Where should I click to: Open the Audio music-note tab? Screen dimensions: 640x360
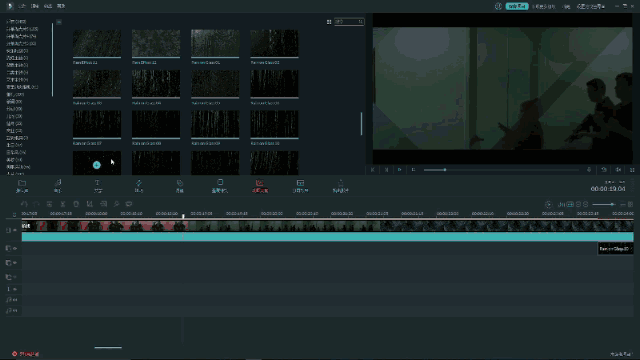[58, 186]
